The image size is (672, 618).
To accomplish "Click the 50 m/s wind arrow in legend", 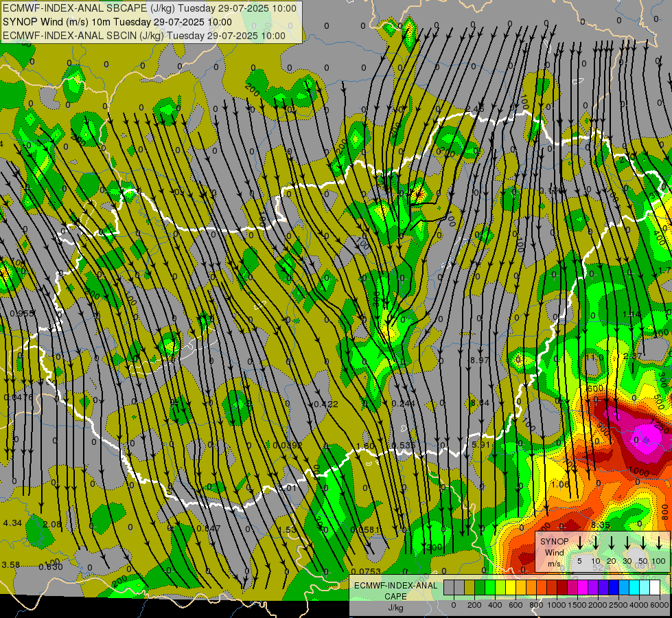I will 643,542.
